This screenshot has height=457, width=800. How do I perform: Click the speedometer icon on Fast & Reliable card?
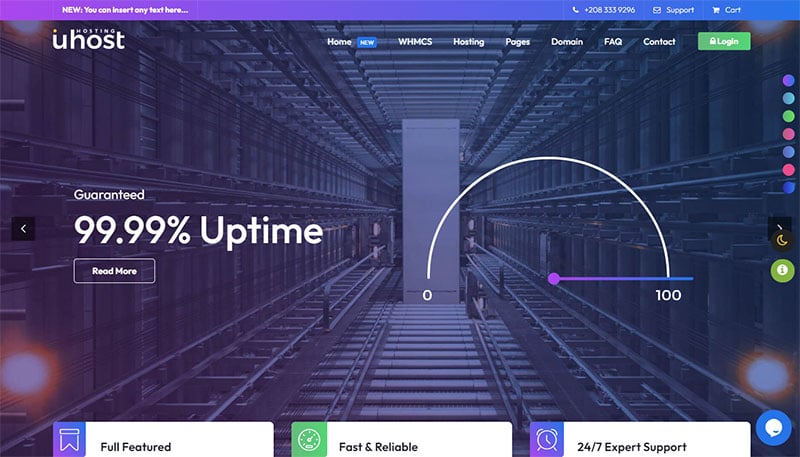309,439
